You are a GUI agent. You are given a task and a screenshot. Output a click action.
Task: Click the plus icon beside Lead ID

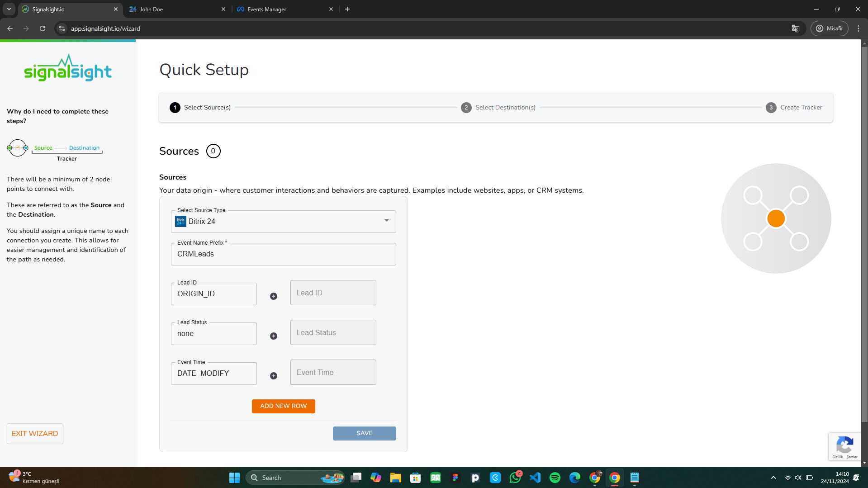(x=274, y=296)
